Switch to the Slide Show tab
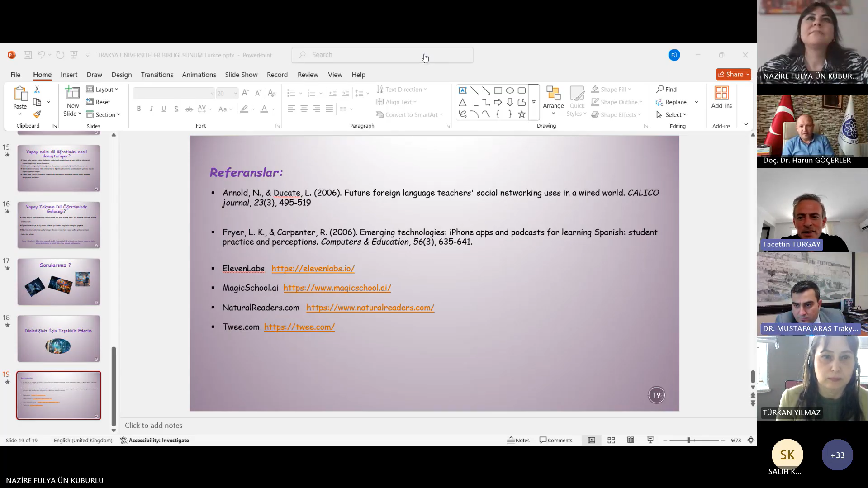 (x=241, y=75)
